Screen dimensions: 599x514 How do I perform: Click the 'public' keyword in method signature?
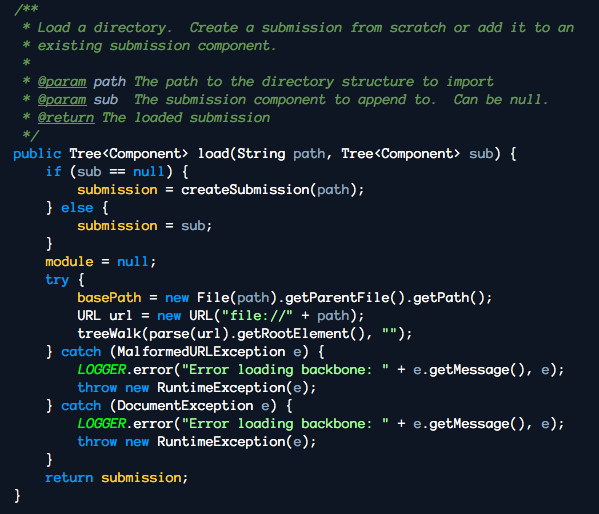pos(37,154)
